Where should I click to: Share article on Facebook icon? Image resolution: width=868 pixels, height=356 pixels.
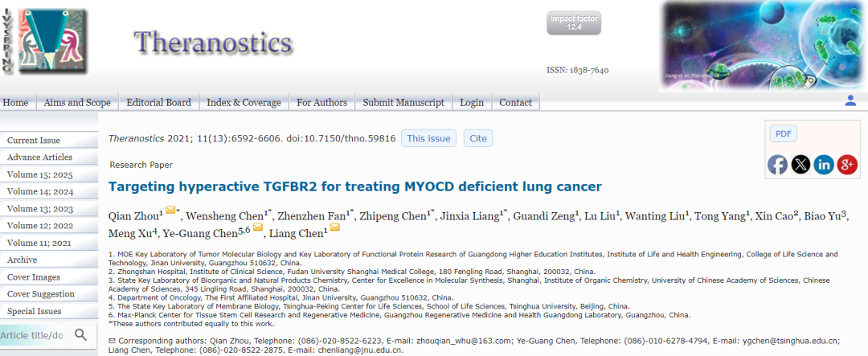pyautogui.click(x=777, y=165)
